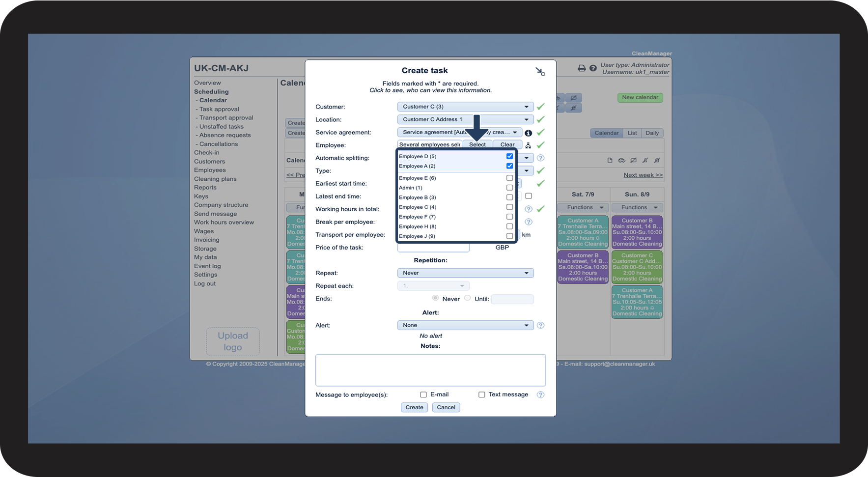This screenshot has height=477, width=868.
Task: Click the Create button in the dialog
Action: [415, 407]
